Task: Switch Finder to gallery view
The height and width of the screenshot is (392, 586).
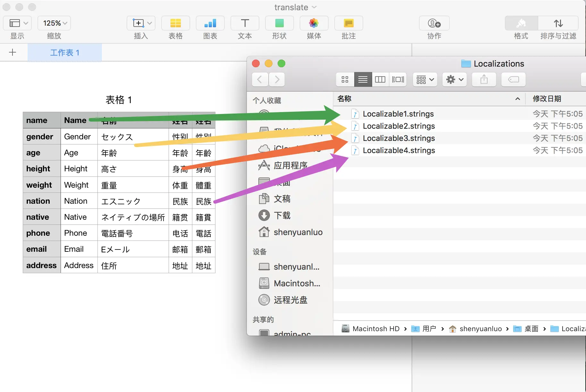Action: pyautogui.click(x=398, y=79)
